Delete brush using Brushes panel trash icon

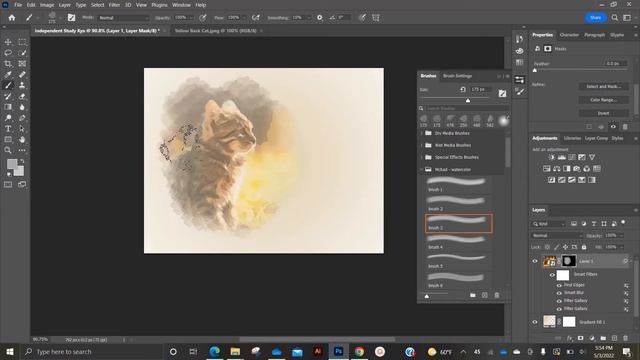click(497, 295)
